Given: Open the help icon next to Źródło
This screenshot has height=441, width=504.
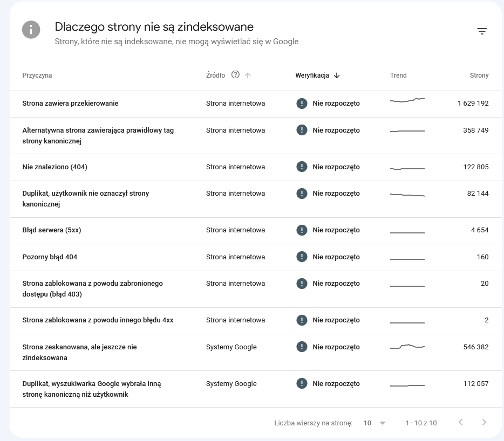Looking at the screenshot, I should point(236,74).
